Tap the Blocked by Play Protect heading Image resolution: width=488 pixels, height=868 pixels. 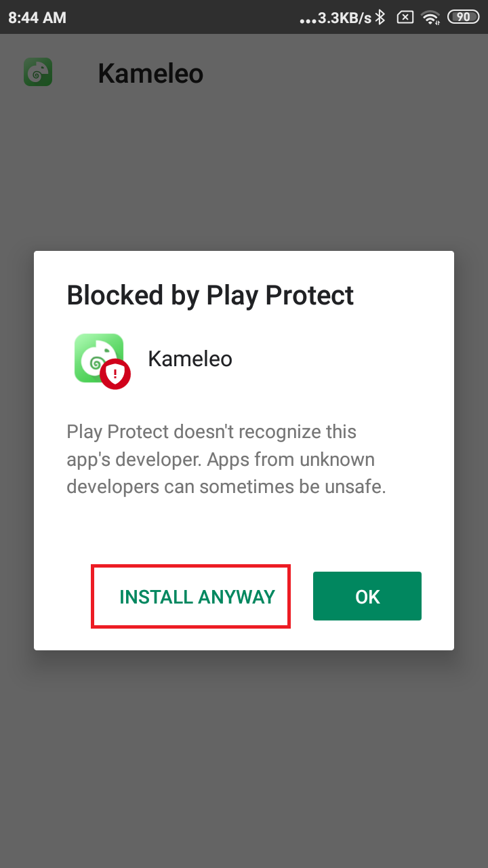pos(210,296)
